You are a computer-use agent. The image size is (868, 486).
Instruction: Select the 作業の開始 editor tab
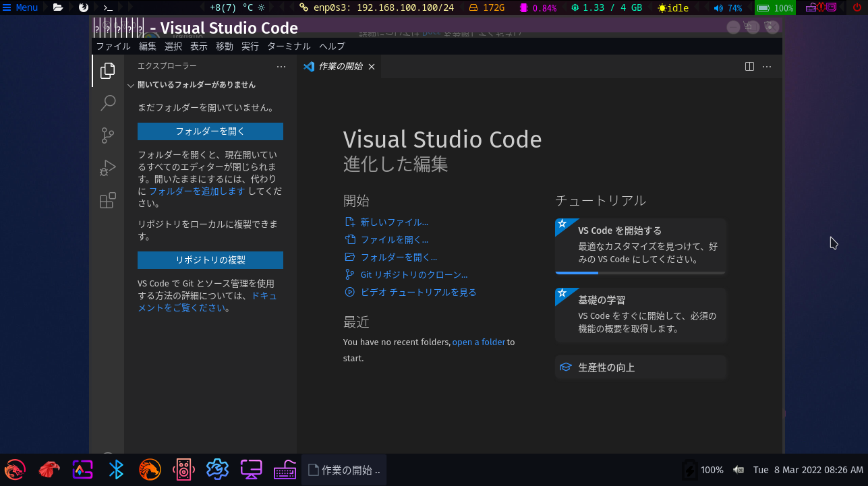coord(339,67)
